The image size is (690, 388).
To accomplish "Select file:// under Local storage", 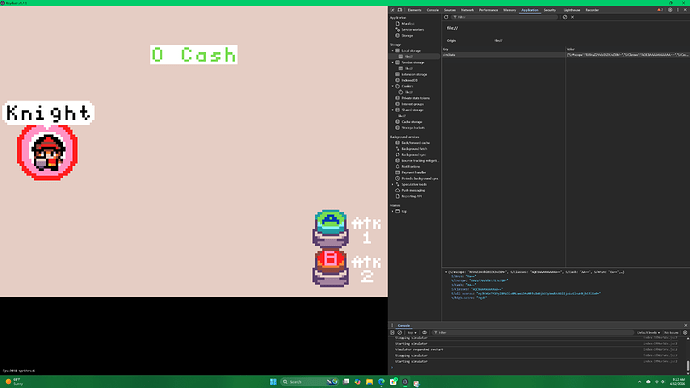I will click(408, 56).
